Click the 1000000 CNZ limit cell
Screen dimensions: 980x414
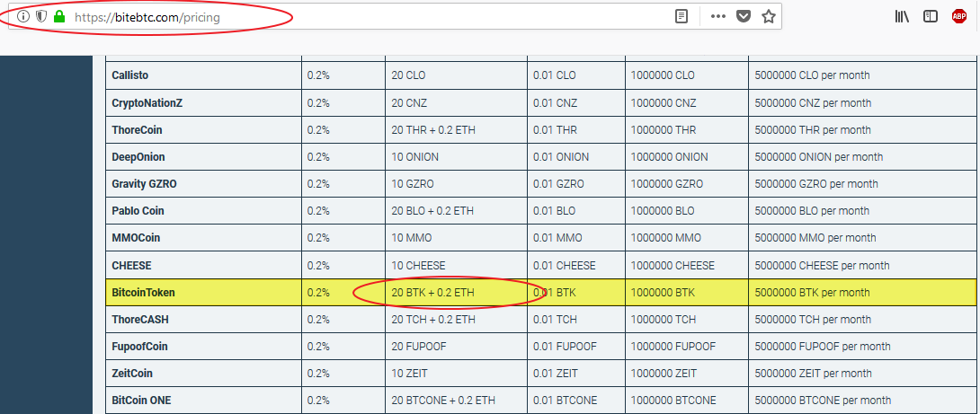(x=687, y=102)
